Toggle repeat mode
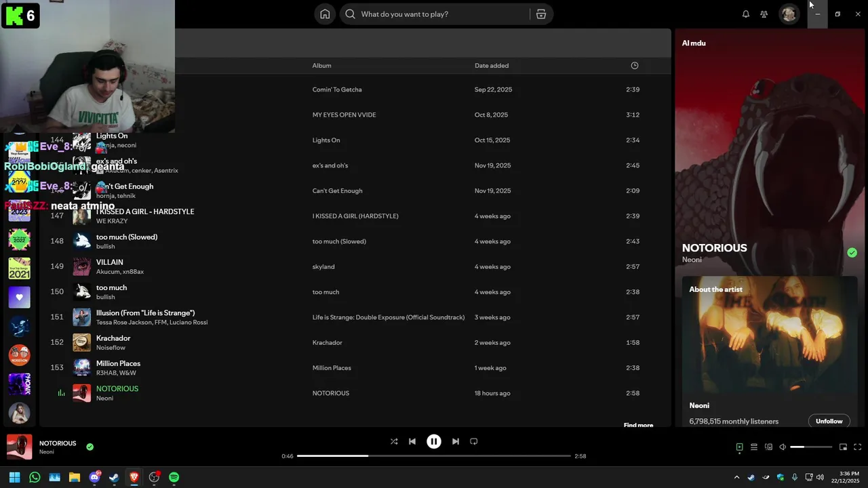The height and width of the screenshot is (488, 868). pos(474,441)
